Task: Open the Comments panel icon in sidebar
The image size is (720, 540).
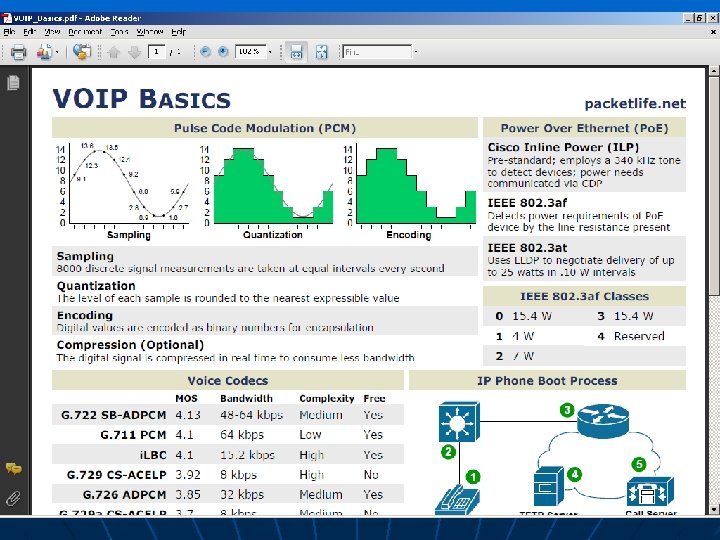Action: (13, 468)
